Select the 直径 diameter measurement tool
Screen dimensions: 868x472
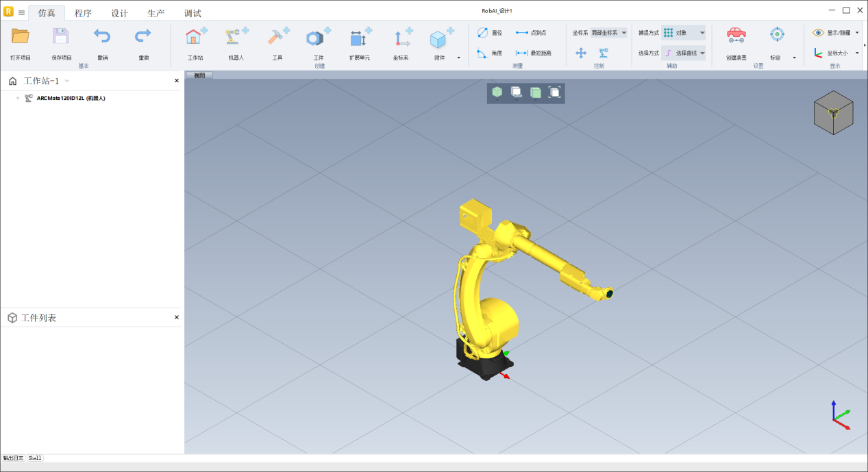click(490, 33)
